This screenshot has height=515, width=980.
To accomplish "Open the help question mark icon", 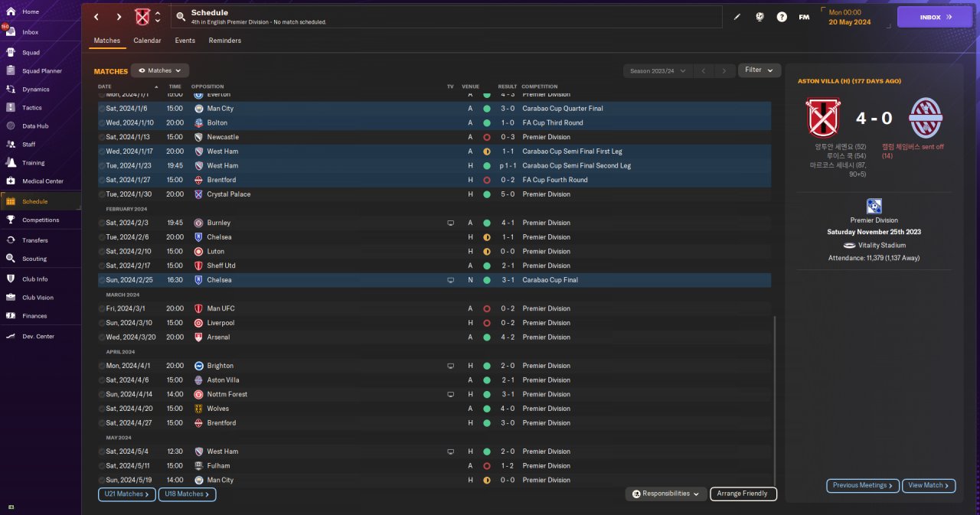I will (782, 17).
